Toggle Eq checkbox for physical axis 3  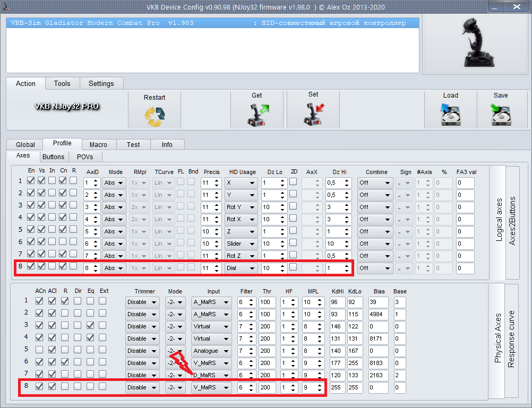coord(90,325)
